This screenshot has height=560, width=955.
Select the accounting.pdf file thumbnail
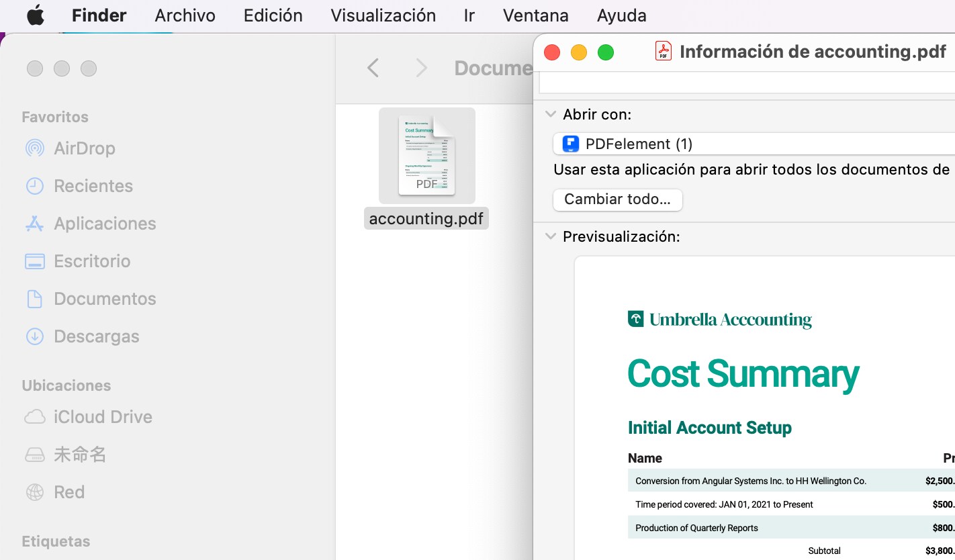[427, 156]
